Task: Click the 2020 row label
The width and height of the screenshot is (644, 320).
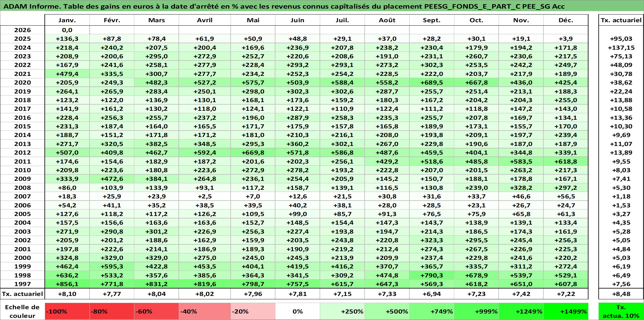Action: (23, 82)
